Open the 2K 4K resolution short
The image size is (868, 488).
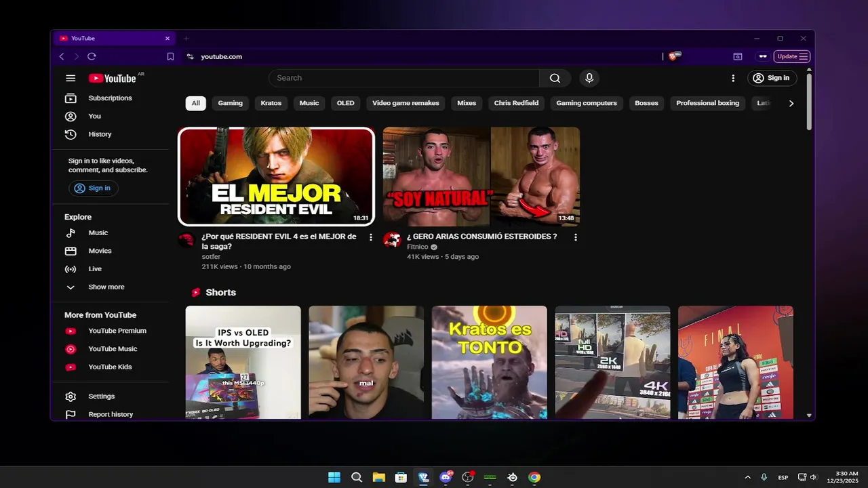(x=613, y=363)
